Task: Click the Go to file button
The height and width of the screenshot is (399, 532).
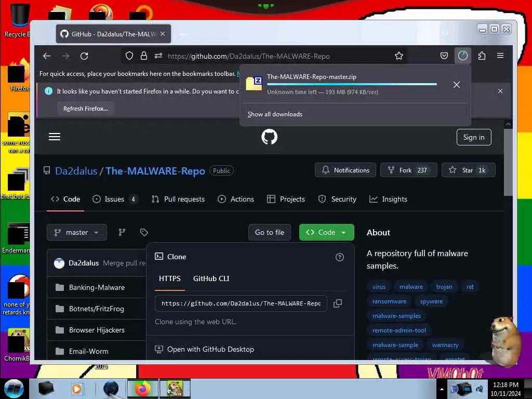Action: (270, 232)
